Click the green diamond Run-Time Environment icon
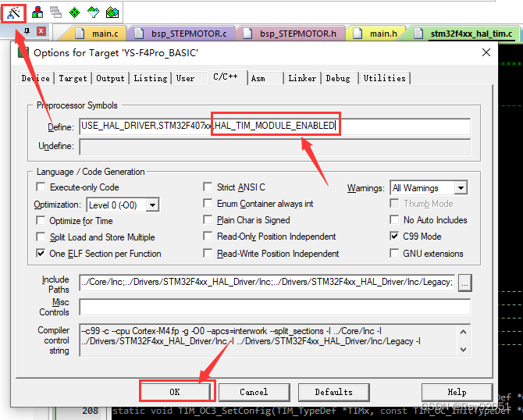Viewport: 523px width, 420px height. pyautogui.click(x=74, y=12)
